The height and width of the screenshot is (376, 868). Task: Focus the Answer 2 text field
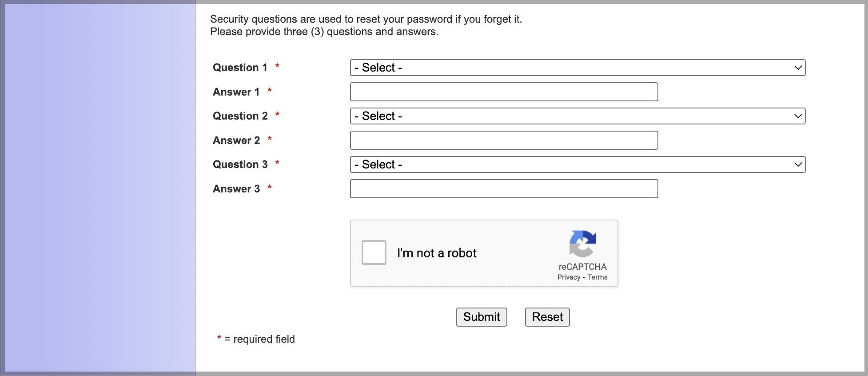pyautogui.click(x=504, y=140)
